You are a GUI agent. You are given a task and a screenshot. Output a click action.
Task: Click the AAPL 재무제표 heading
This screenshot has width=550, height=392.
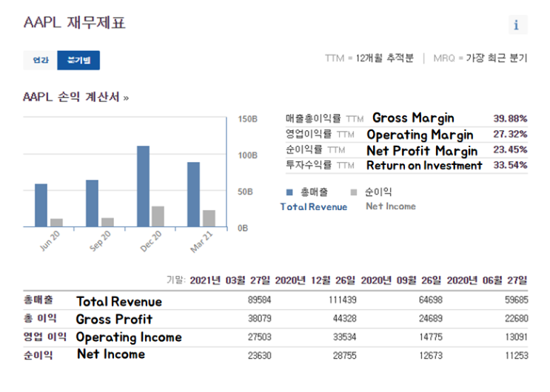pyautogui.click(x=74, y=22)
